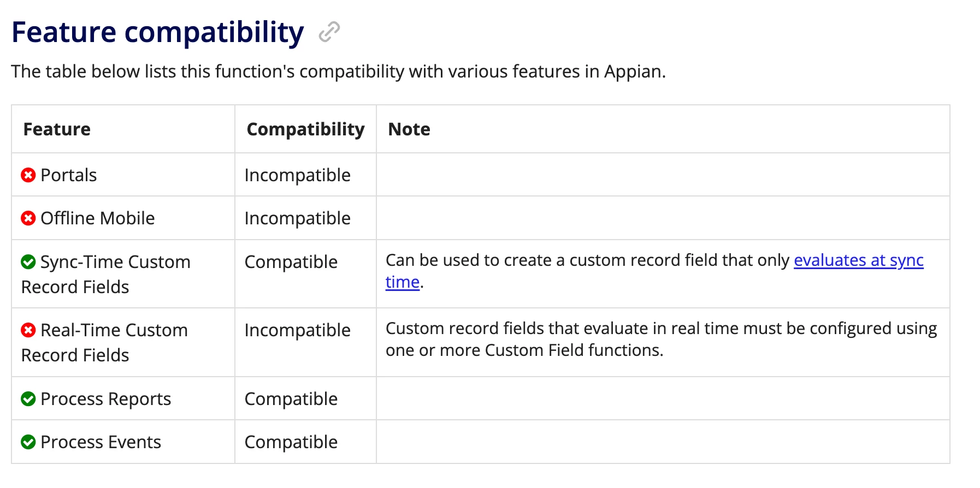
Task: Click Process Events feature label
Action: (101, 442)
